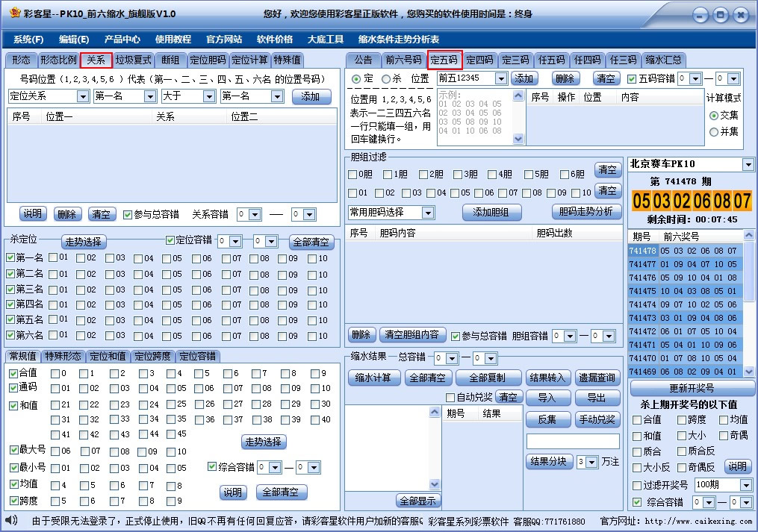Click the 缩水计算 shrink calculate button
The height and width of the screenshot is (532, 758).
[x=374, y=378]
